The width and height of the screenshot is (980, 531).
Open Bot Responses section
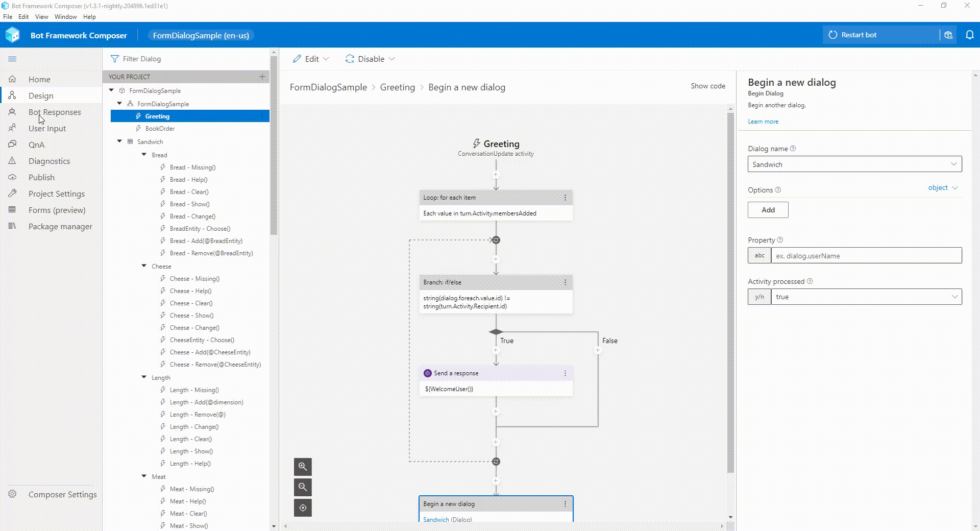[x=54, y=112]
